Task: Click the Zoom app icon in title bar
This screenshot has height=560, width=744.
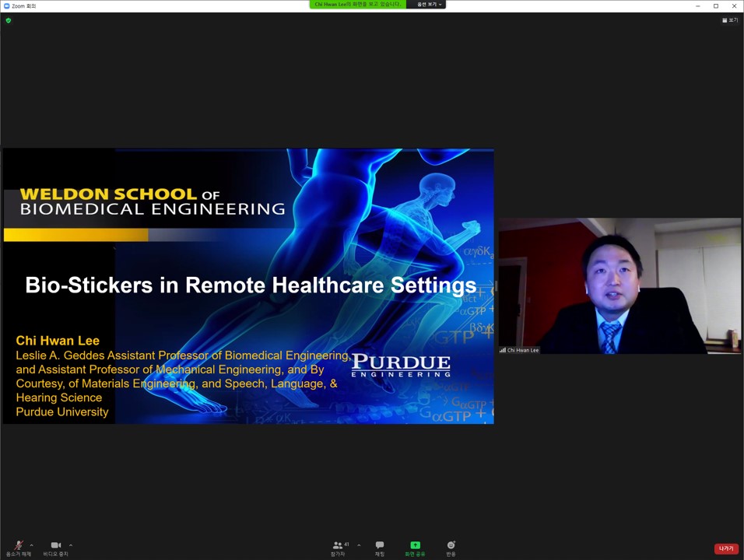Action: pyautogui.click(x=7, y=5)
